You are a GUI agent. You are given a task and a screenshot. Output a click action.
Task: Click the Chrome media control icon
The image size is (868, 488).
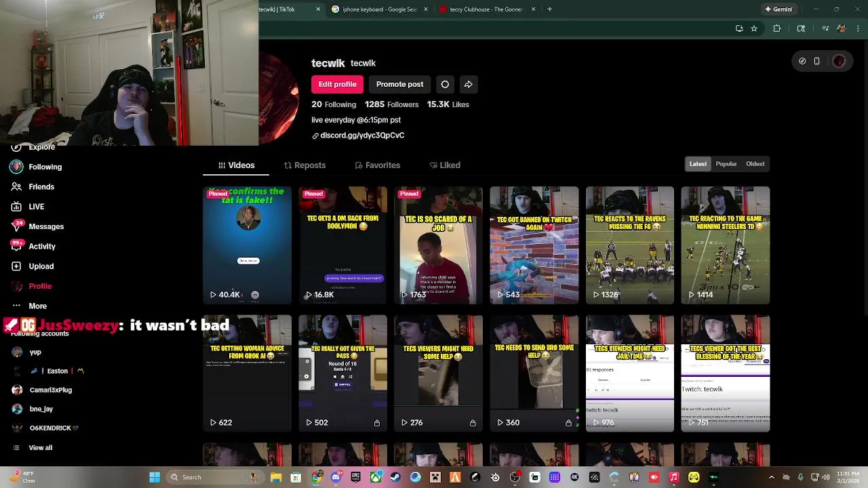click(x=825, y=28)
